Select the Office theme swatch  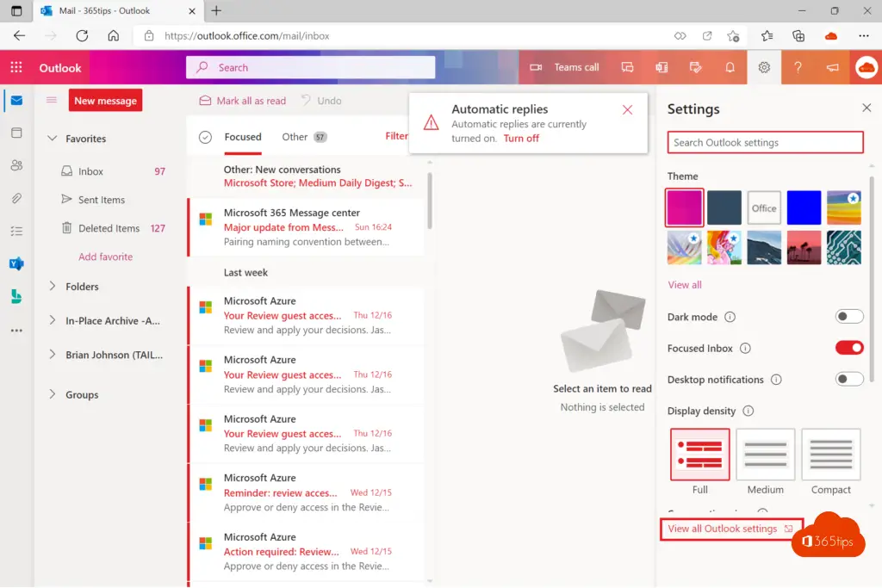[x=764, y=207]
